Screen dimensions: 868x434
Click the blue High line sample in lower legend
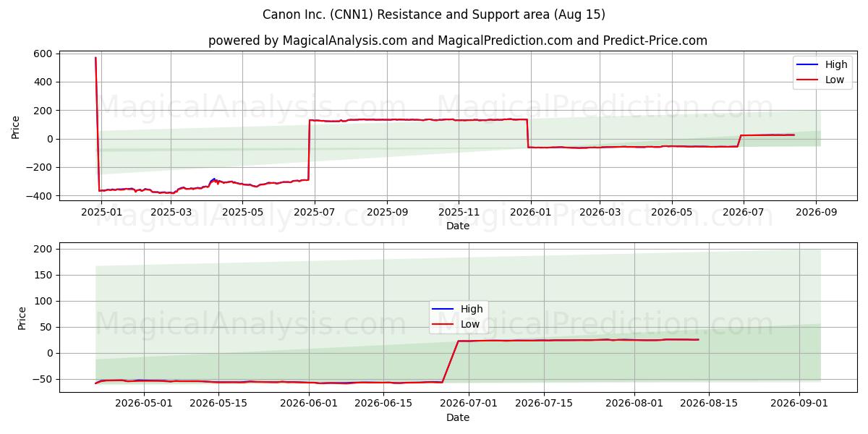444,310
